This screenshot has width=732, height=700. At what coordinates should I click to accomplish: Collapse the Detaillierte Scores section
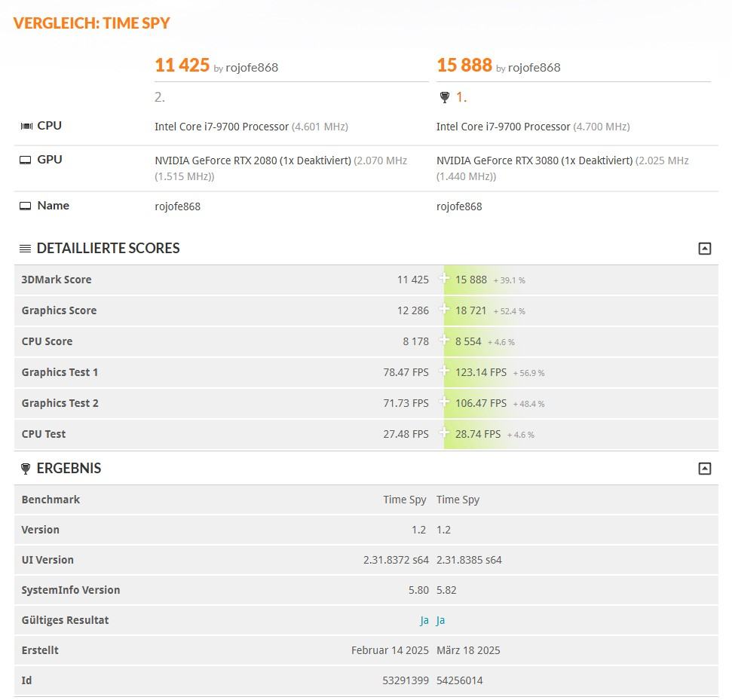click(704, 248)
